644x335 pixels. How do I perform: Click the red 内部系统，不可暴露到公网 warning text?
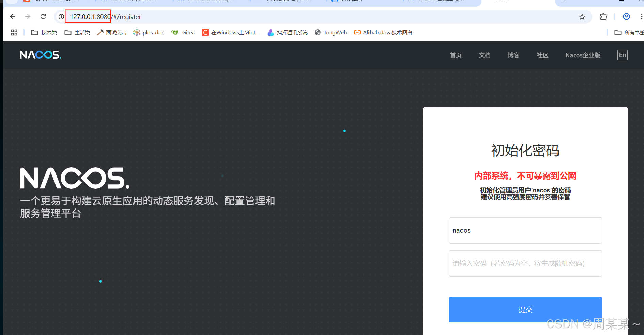pos(525,176)
